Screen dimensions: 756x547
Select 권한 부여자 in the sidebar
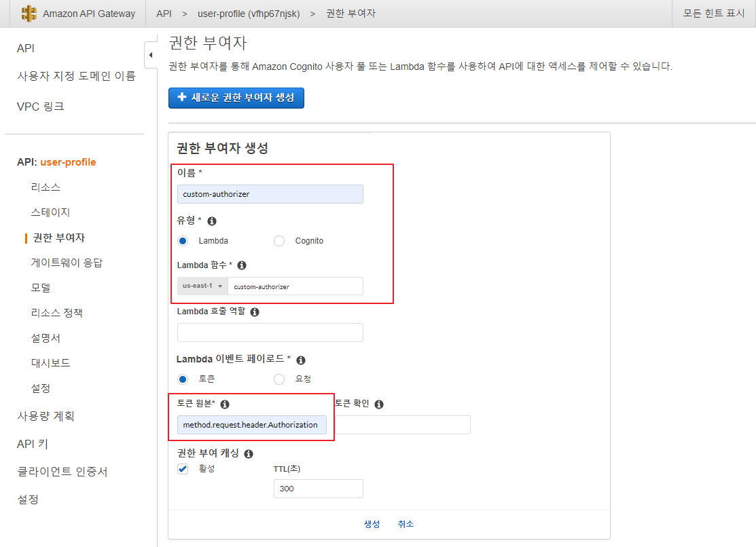(x=59, y=238)
